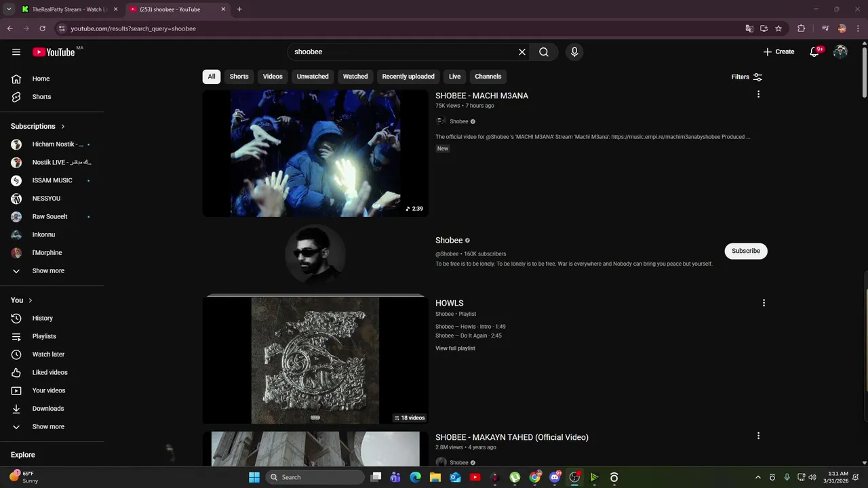The image size is (868, 488).
Task: Select the Shorts filter chip
Action: tap(239, 77)
